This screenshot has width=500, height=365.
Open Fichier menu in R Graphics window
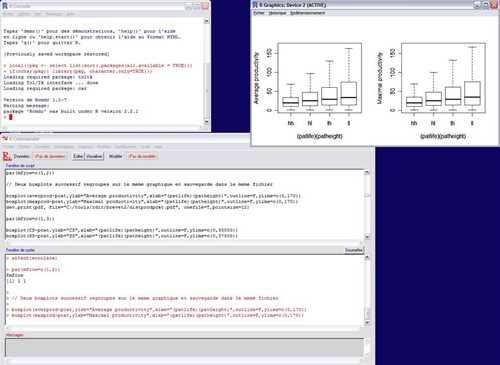[259, 13]
